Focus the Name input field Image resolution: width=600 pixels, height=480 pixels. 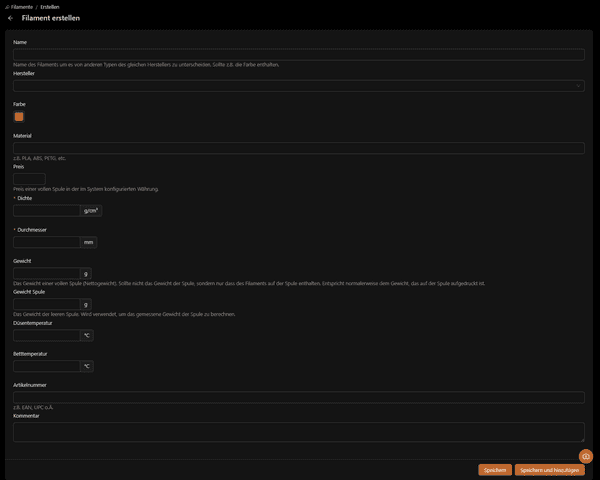point(298,54)
